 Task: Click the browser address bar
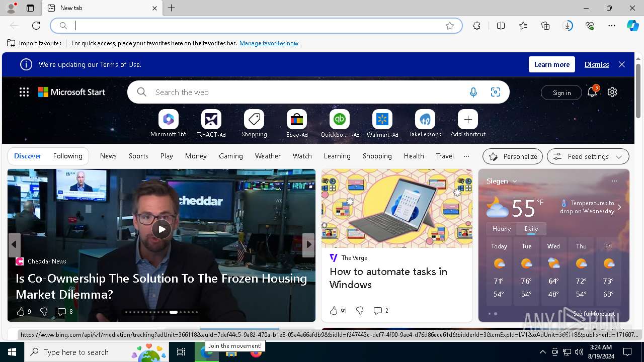pyautogui.click(x=257, y=26)
